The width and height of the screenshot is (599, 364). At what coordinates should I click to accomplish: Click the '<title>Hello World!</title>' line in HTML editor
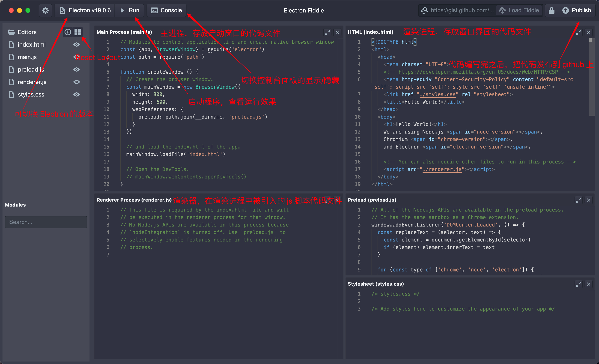tap(424, 102)
